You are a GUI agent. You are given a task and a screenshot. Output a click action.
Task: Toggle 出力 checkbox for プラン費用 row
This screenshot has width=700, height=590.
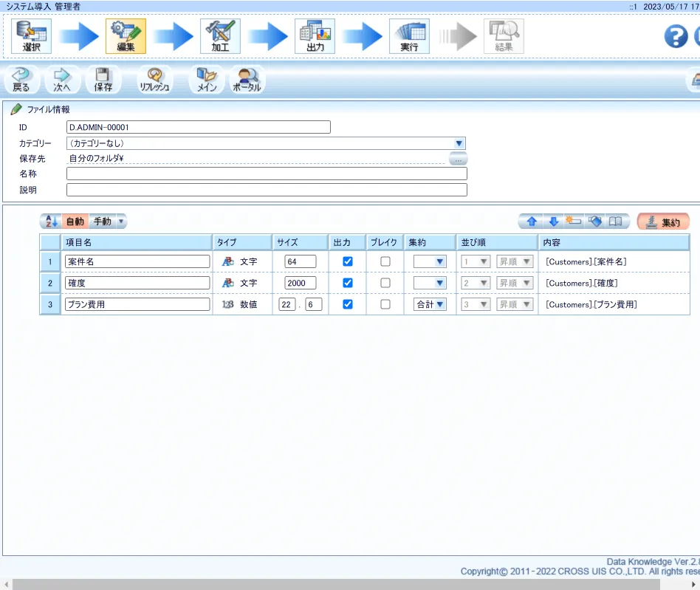[348, 304]
